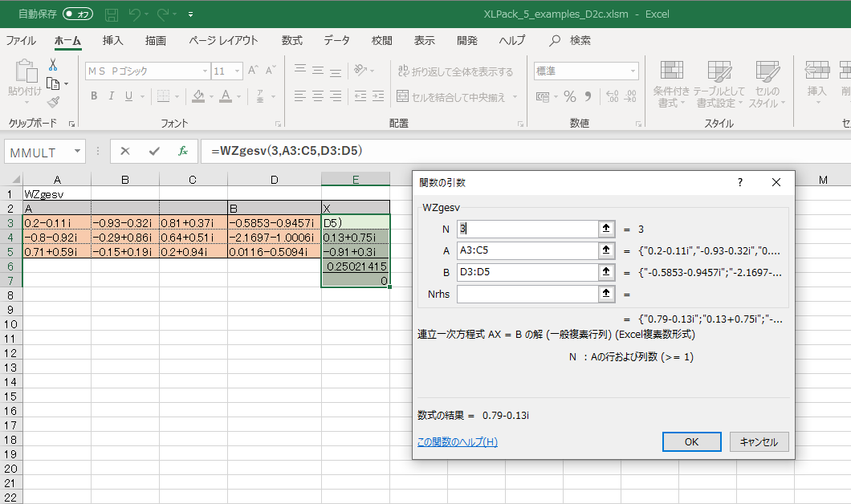Click the dialog's question mark help icon
The image size is (851, 504).
point(739,182)
